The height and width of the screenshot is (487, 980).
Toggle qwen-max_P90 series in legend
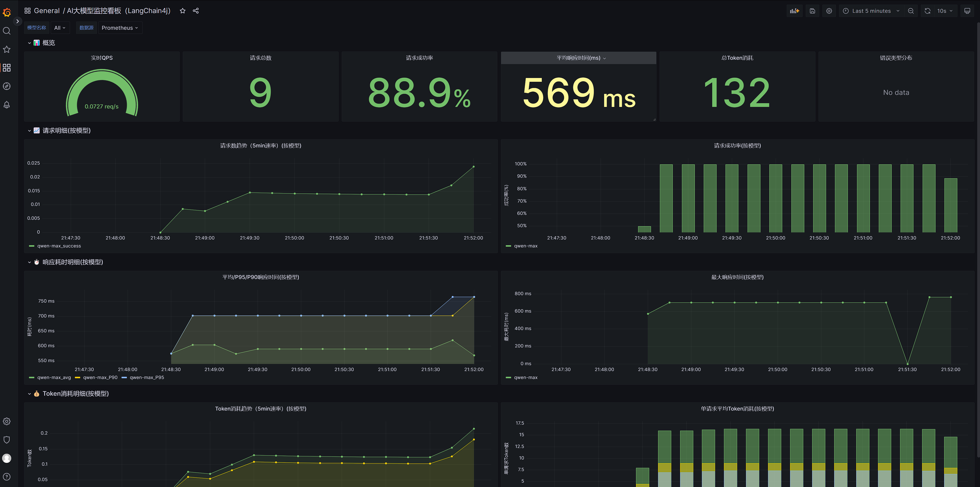click(100, 377)
